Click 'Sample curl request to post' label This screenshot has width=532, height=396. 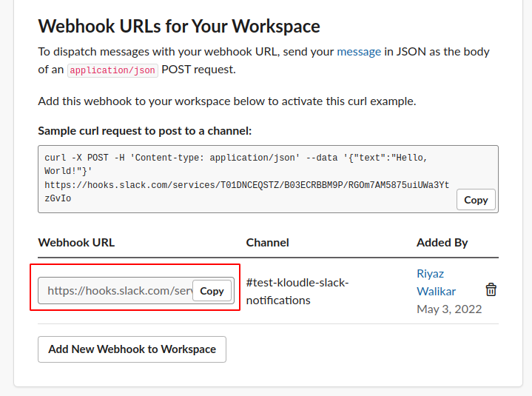145,131
